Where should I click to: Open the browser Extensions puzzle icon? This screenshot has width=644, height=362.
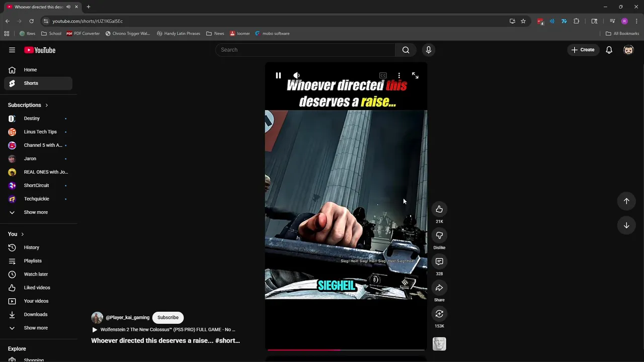[577, 21]
